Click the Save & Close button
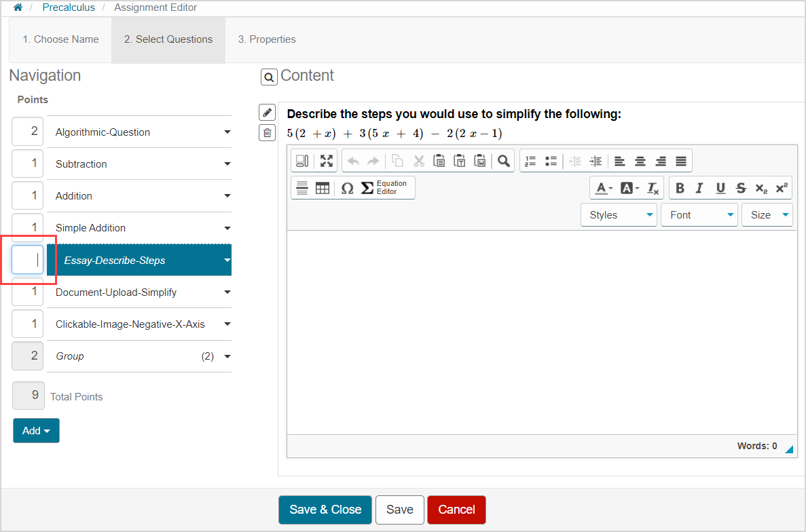The width and height of the screenshot is (806, 532). [325, 510]
